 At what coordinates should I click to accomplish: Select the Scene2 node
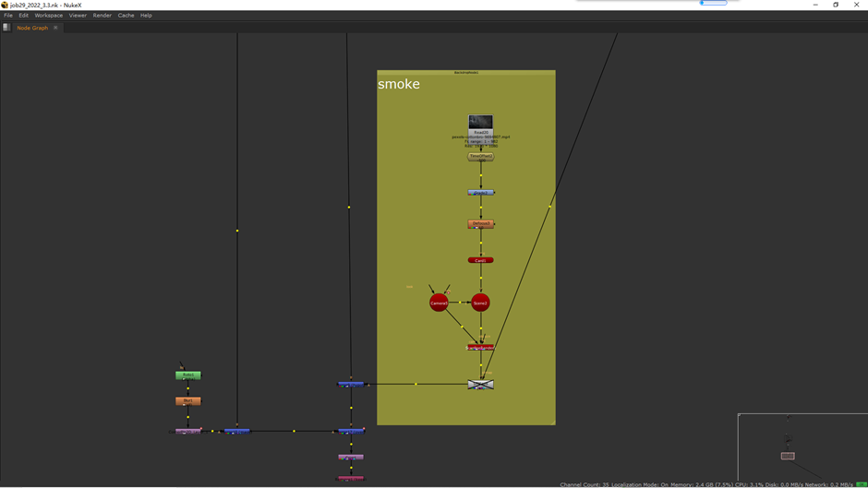point(480,303)
